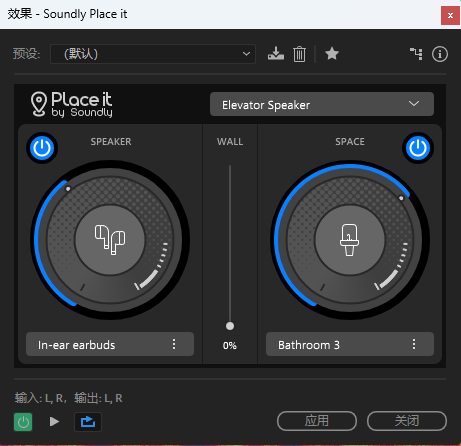Open the Bathroom 3 options menu
Image resolution: width=461 pixels, height=446 pixels.
click(414, 344)
